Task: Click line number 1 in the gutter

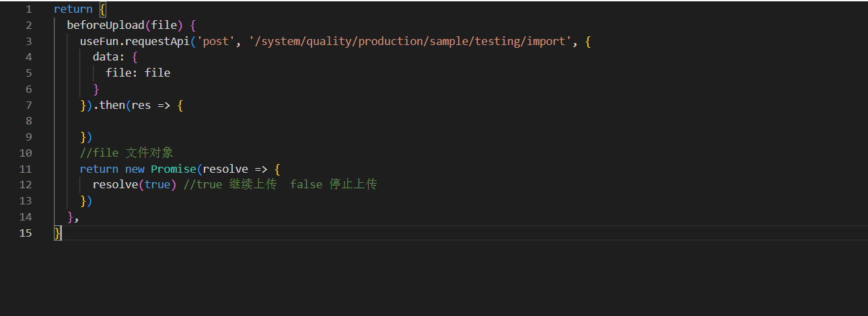Action: click(28, 9)
